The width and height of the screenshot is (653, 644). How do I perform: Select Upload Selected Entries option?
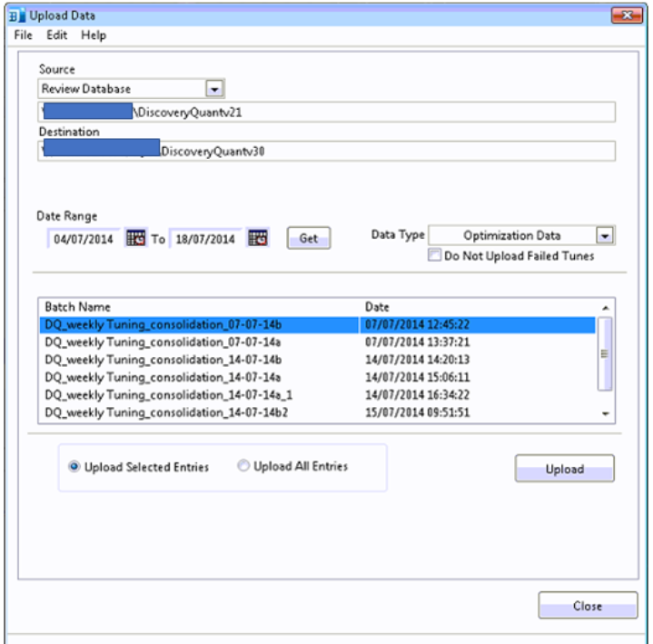[x=74, y=467]
